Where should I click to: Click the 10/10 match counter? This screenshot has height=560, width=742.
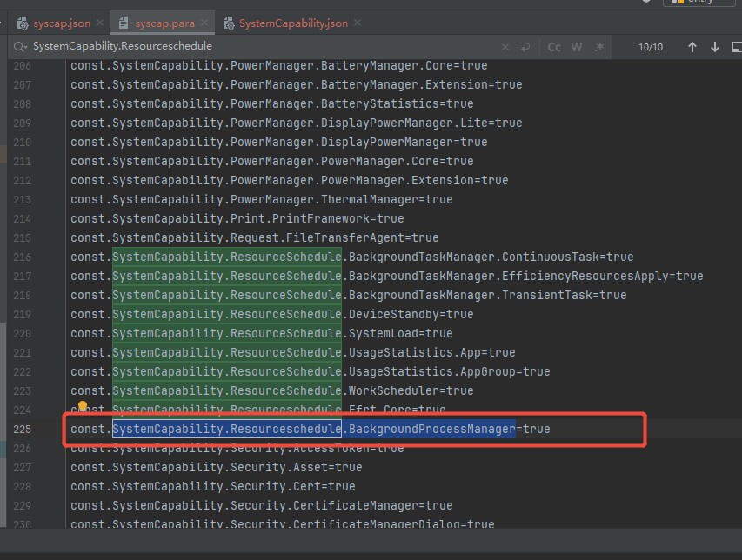pyautogui.click(x=651, y=47)
